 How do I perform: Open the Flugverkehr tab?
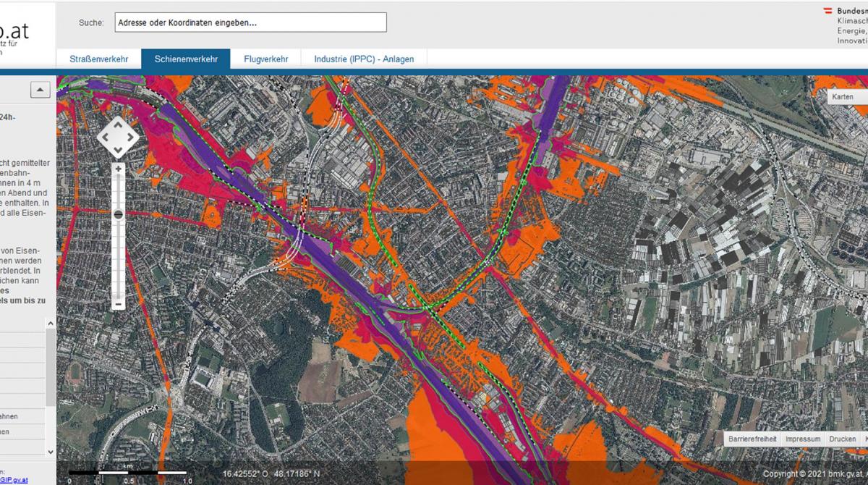265,59
